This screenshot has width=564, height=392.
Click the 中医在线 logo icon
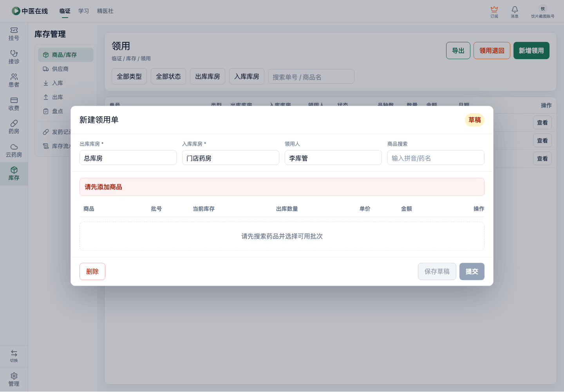click(16, 11)
